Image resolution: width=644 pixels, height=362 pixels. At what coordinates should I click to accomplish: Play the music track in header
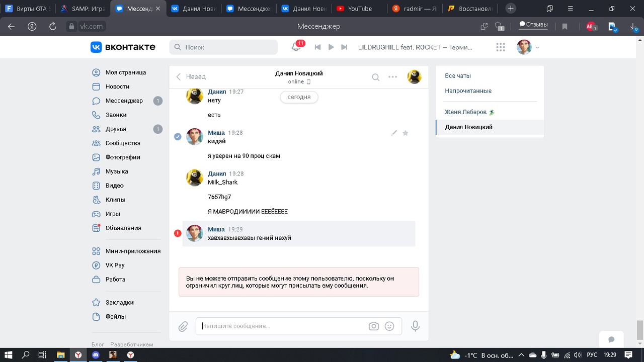pos(331,47)
